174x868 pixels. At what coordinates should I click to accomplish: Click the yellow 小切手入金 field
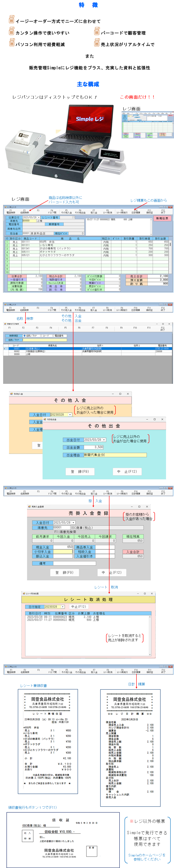pos(63,552)
